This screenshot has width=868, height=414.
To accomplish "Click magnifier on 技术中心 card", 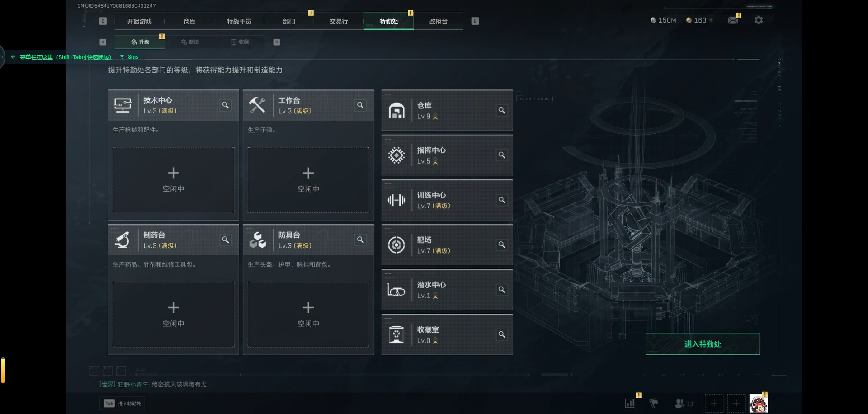I will click(225, 105).
